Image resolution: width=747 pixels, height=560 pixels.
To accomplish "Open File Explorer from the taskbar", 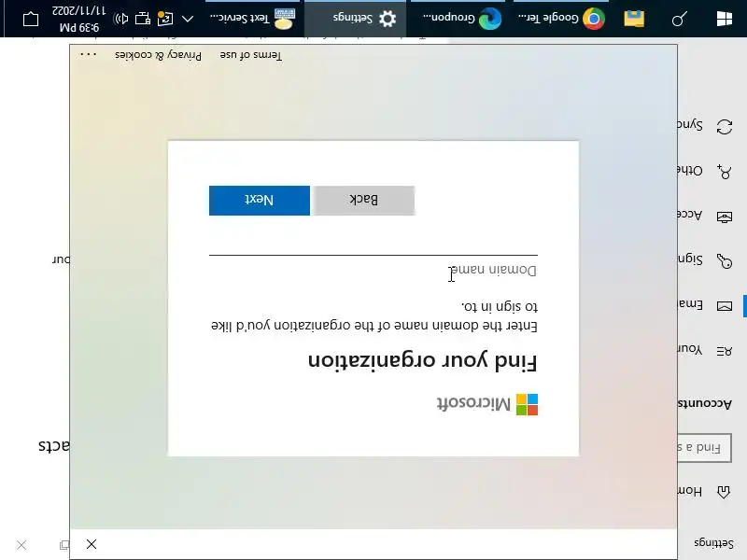I will (x=634, y=19).
